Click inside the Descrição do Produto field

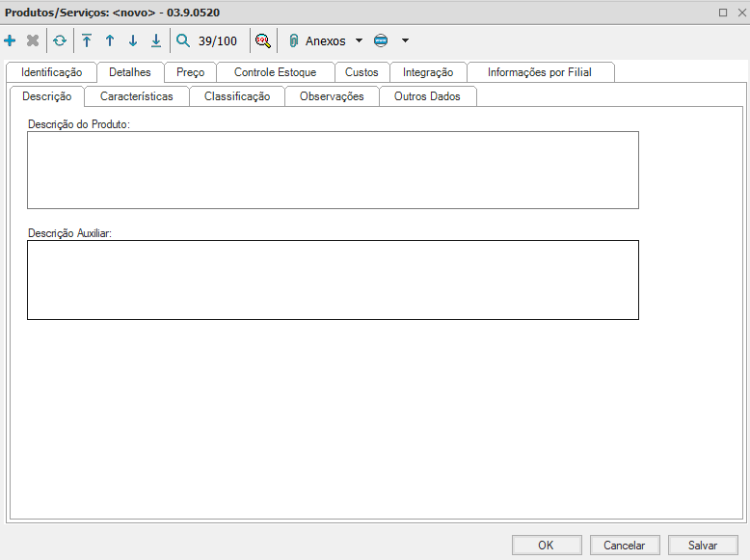[333, 170]
